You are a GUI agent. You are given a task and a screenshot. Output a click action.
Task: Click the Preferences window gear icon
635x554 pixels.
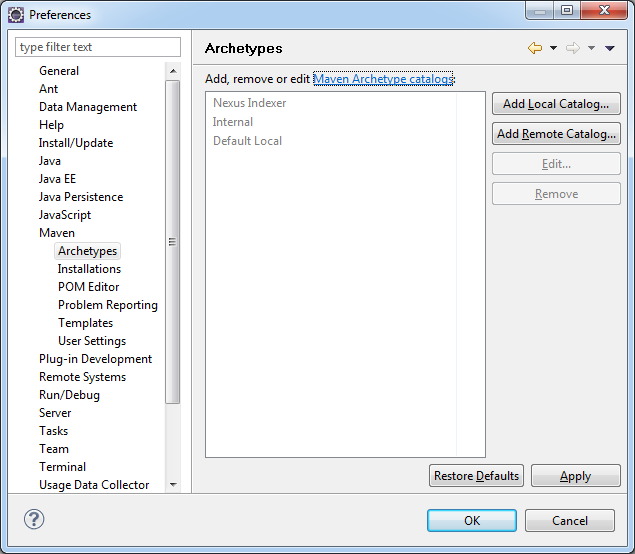(x=16, y=15)
